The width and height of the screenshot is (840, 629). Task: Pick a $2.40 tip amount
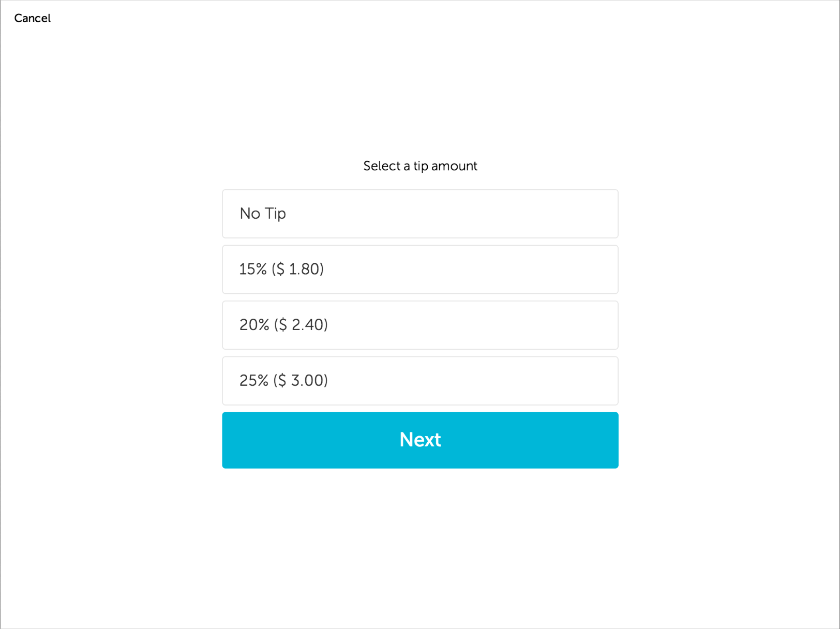coord(419,325)
